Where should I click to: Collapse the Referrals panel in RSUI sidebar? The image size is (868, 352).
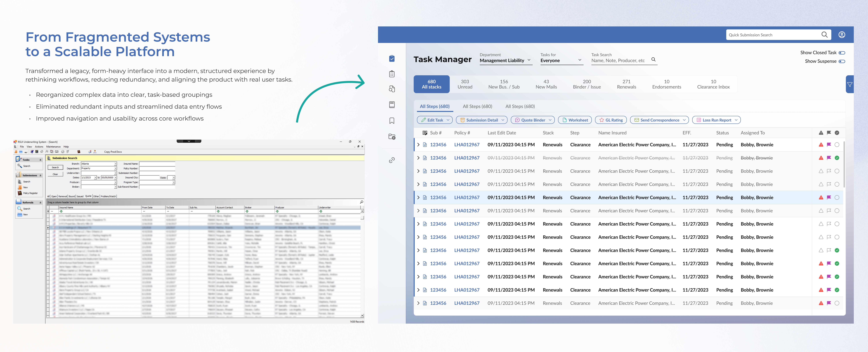40,203
